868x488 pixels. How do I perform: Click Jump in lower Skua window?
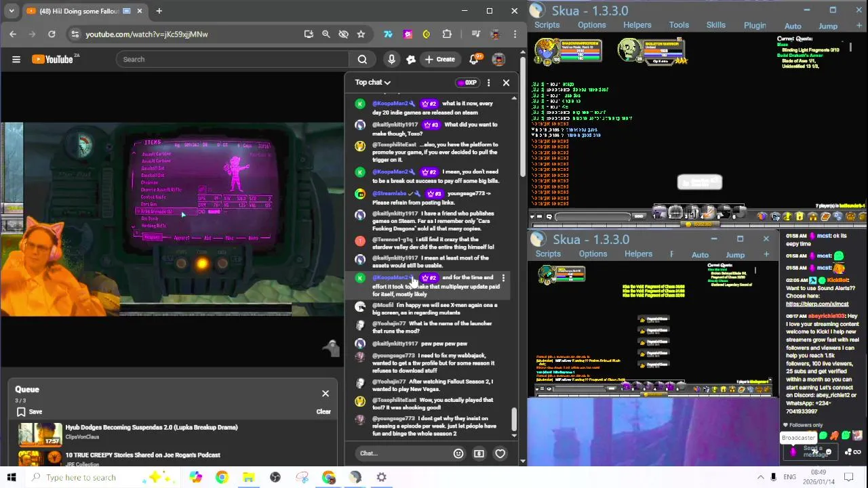(x=735, y=255)
